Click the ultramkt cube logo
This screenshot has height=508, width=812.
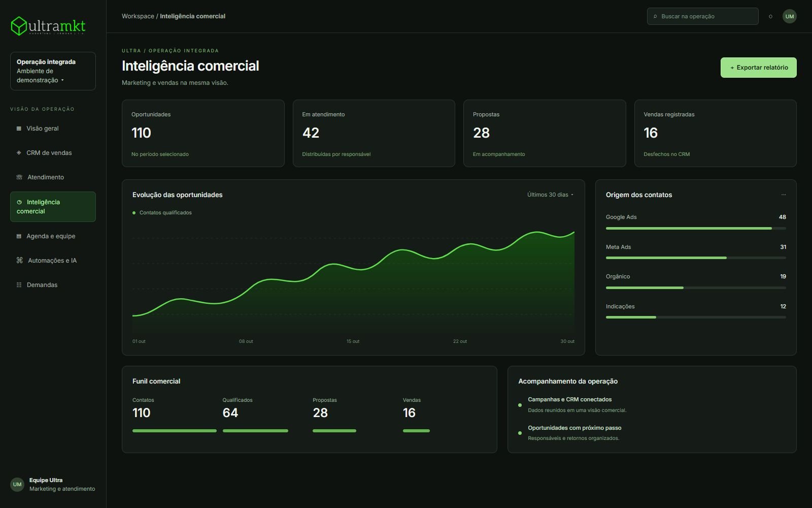pos(19,26)
